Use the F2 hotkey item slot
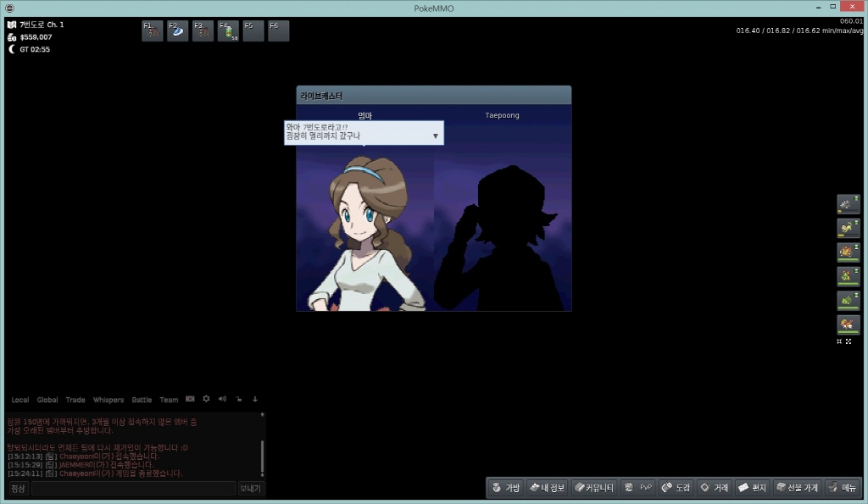Viewport: 868px width, 504px height. pos(177,30)
